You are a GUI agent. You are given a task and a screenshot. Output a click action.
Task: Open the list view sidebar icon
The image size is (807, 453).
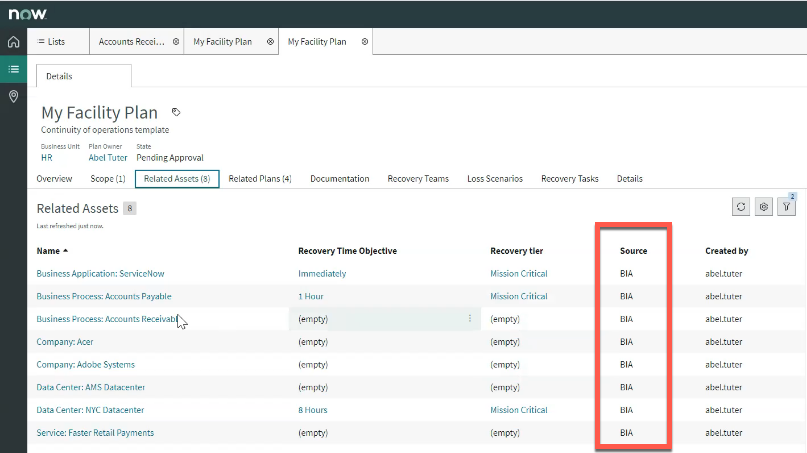tap(13, 69)
